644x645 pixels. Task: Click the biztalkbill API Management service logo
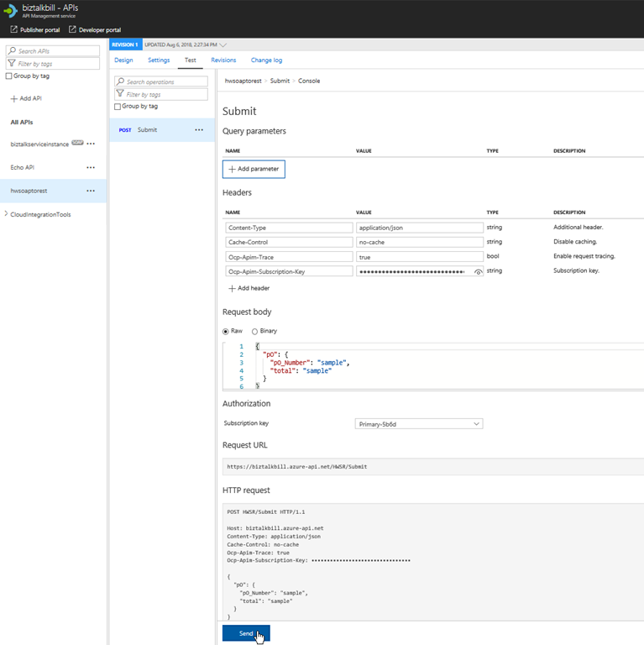10,11
